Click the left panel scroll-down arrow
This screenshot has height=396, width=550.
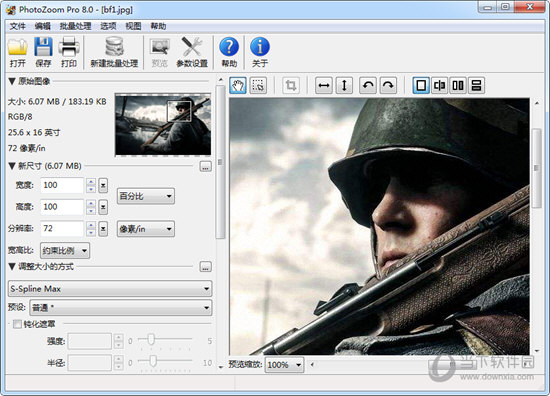click(221, 367)
